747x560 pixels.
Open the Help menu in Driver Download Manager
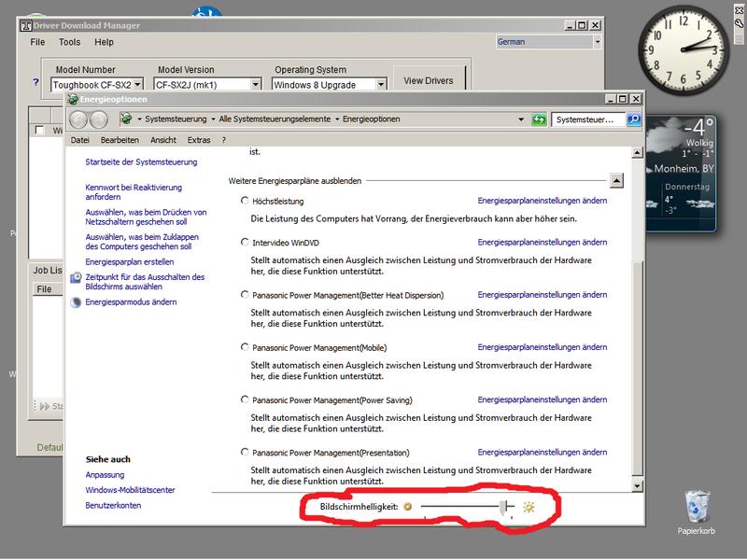(104, 42)
